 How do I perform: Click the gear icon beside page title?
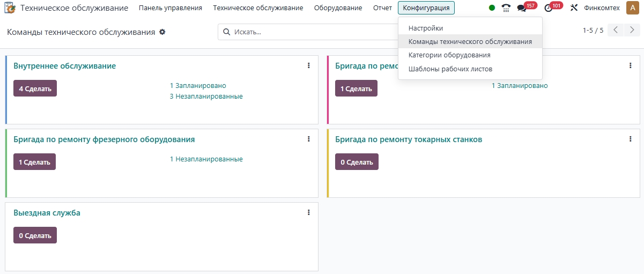pyautogui.click(x=162, y=32)
